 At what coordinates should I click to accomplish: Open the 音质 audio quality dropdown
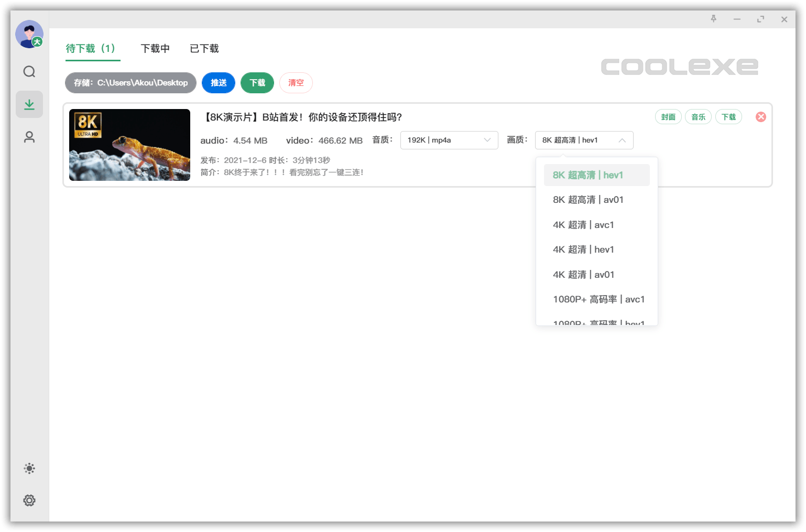449,140
